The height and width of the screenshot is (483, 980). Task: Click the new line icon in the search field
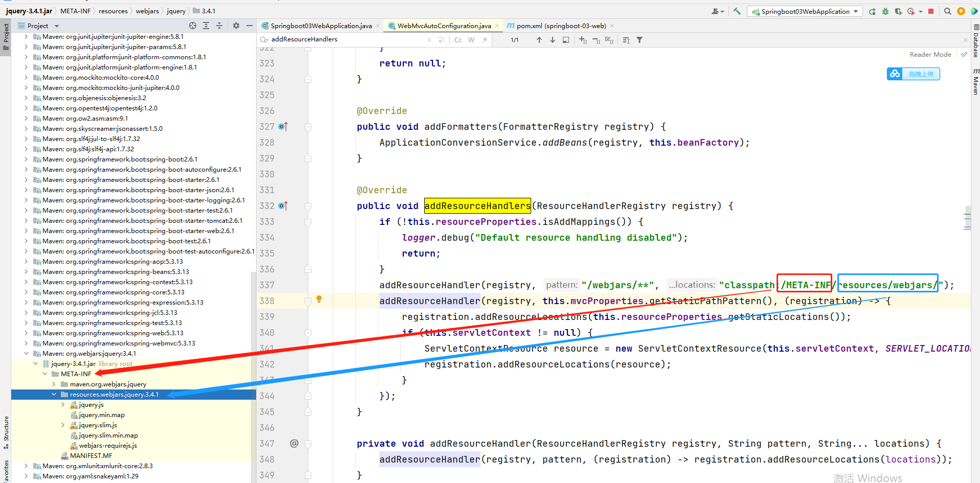click(x=441, y=40)
